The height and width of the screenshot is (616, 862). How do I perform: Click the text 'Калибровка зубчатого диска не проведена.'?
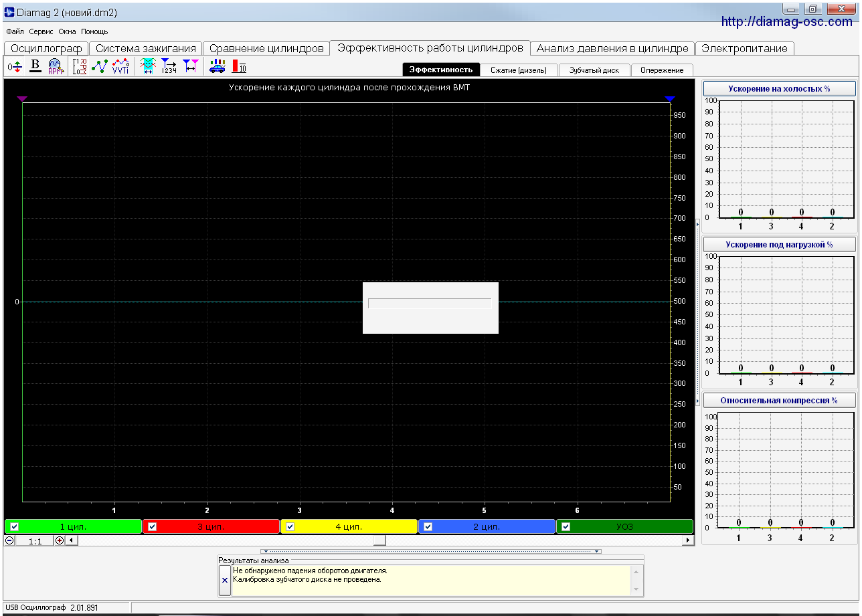point(307,579)
